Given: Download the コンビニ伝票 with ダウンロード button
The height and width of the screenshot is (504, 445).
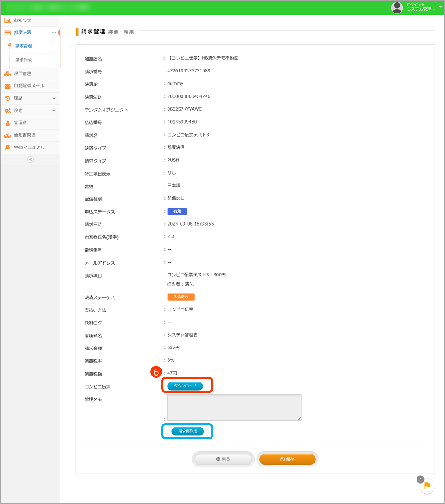Looking at the screenshot, I should [185, 386].
